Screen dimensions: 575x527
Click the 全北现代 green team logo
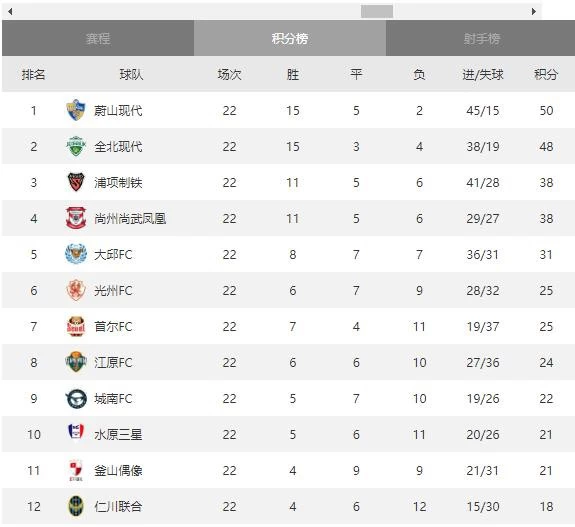coord(76,146)
